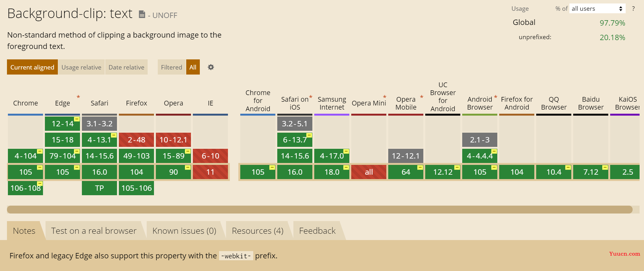This screenshot has width=644, height=271.
Task: Click the yellow prefix flag on Chrome 105
Action: (40, 167)
